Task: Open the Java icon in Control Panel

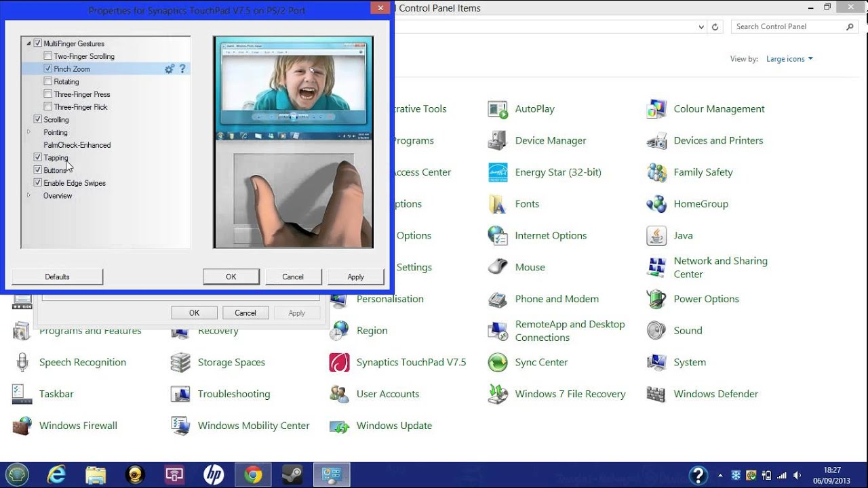Action: click(x=656, y=236)
